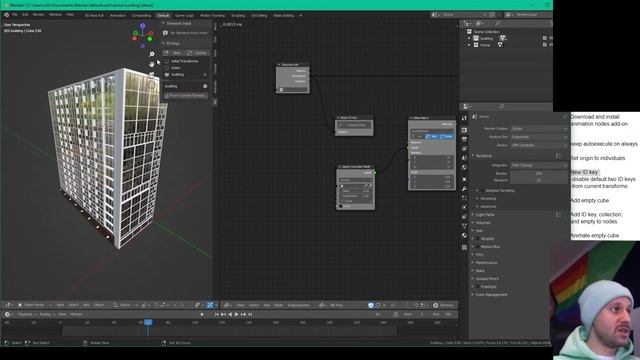
Task: Open the Texture checker properties tab
Action: 464,247
